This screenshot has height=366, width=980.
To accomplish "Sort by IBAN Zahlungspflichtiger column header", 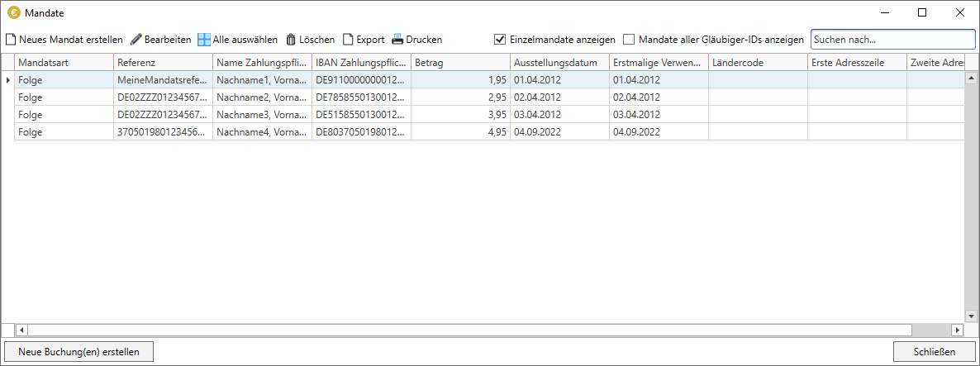I will coord(361,63).
